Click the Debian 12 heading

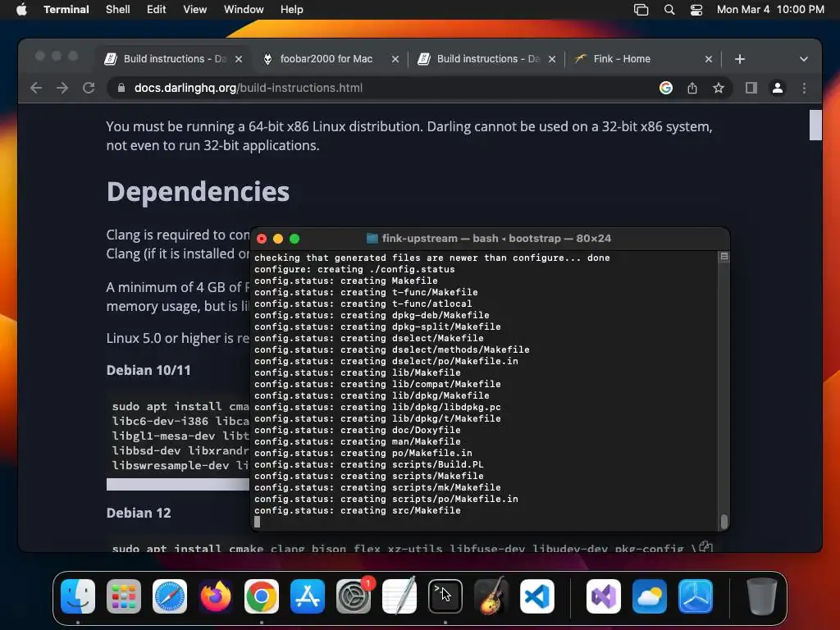(138, 513)
